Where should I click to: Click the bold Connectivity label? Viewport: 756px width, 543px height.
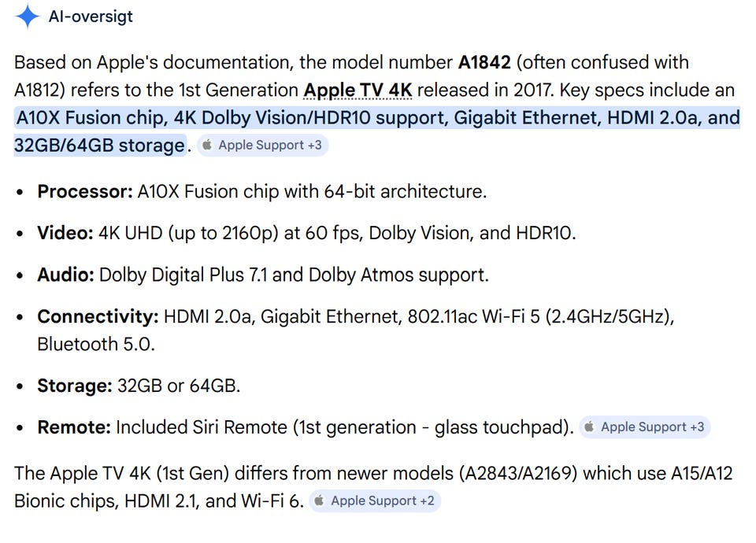pos(98,317)
